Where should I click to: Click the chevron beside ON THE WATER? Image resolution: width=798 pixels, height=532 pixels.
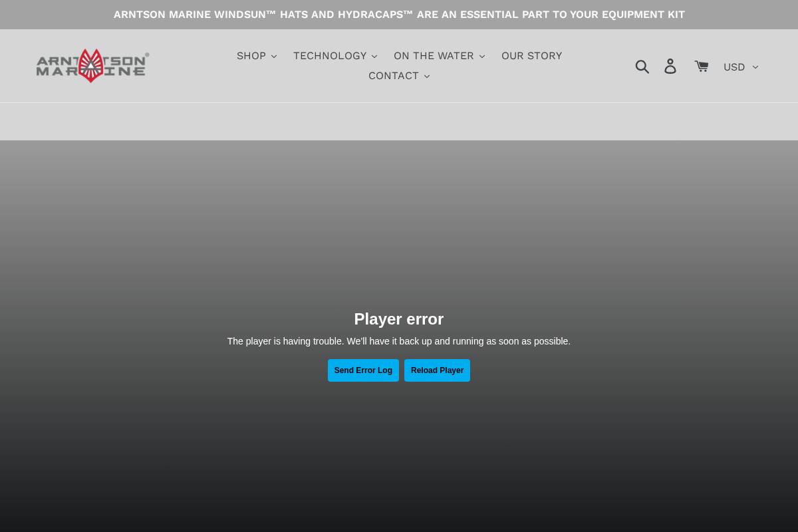point(482,57)
